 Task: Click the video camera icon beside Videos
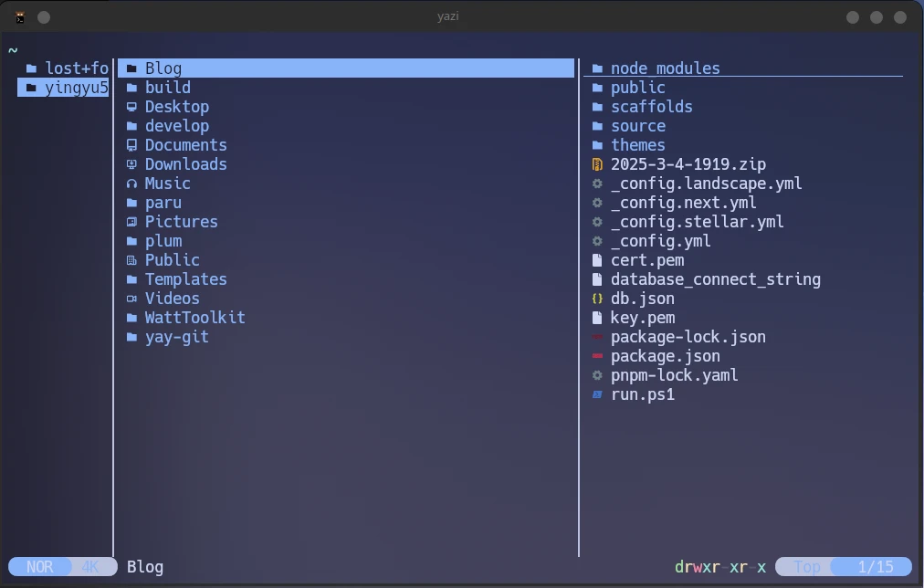point(131,299)
